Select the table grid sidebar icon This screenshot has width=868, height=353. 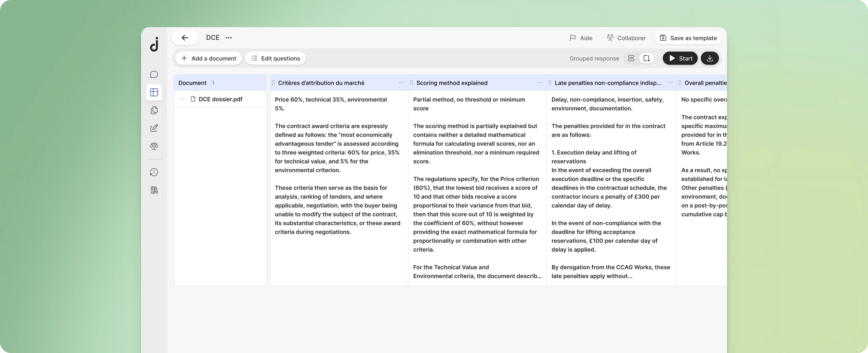[x=154, y=92]
